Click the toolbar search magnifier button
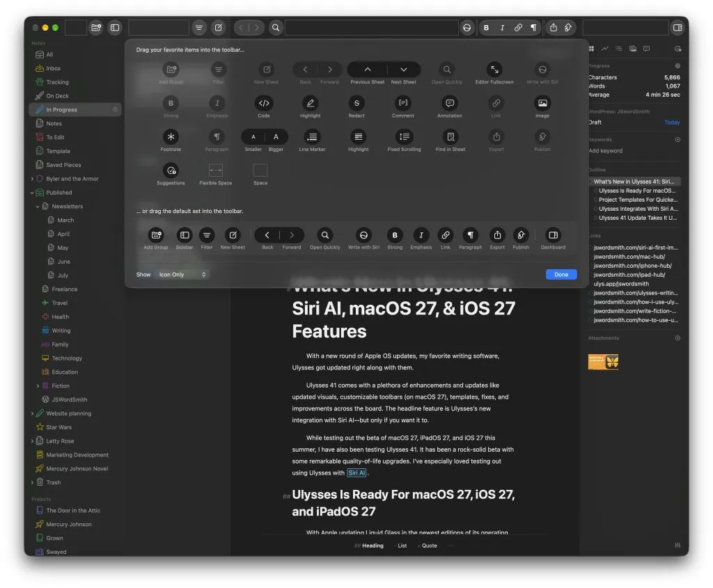This screenshot has height=588, width=713. pyautogui.click(x=276, y=28)
